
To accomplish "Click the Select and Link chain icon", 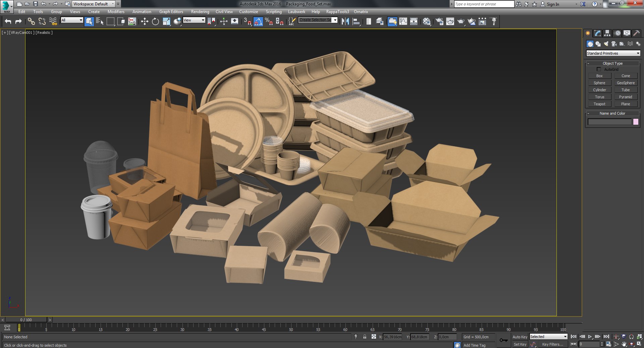I will coord(31,21).
